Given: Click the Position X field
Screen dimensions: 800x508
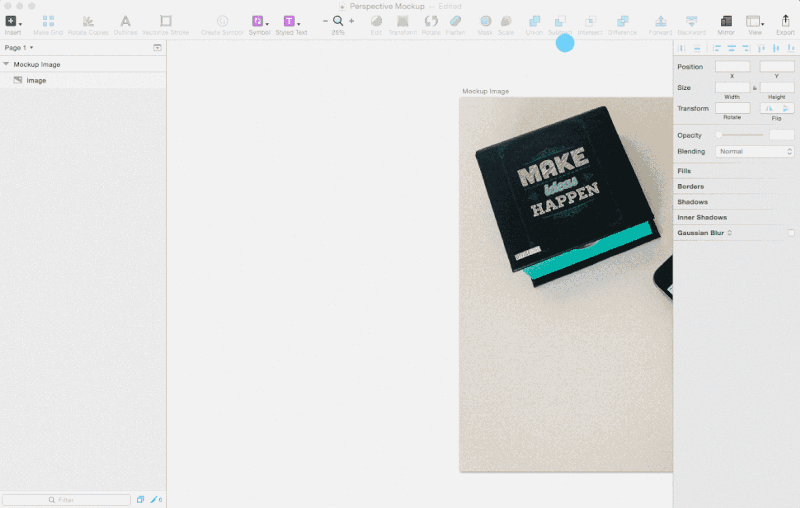Looking at the screenshot, I should tap(733, 66).
